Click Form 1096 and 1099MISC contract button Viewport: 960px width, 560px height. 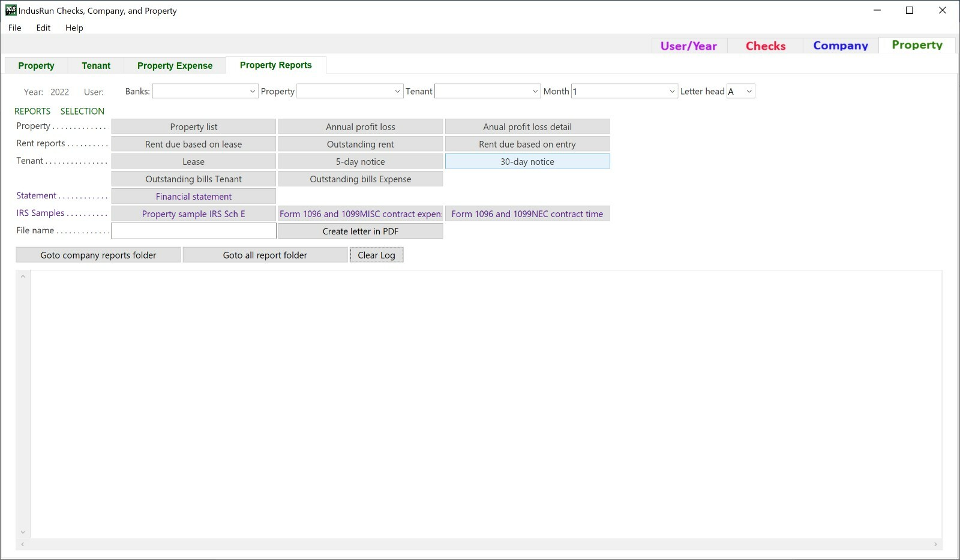[x=361, y=213]
